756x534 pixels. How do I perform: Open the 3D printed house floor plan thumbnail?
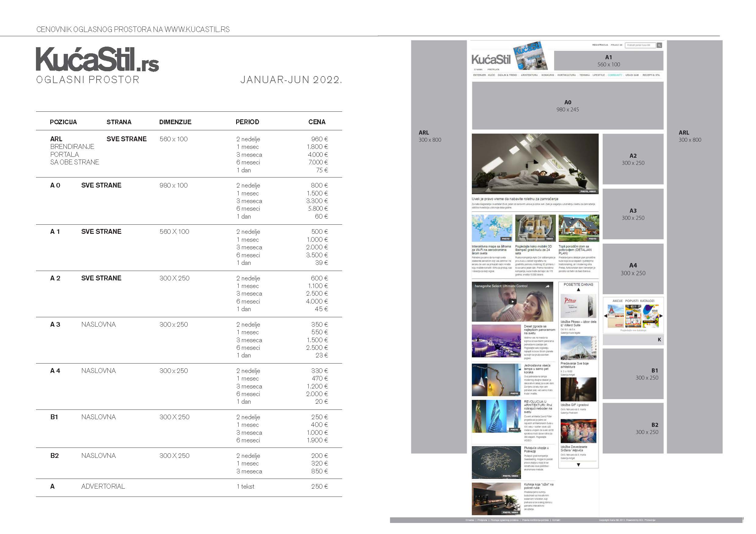click(535, 228)
